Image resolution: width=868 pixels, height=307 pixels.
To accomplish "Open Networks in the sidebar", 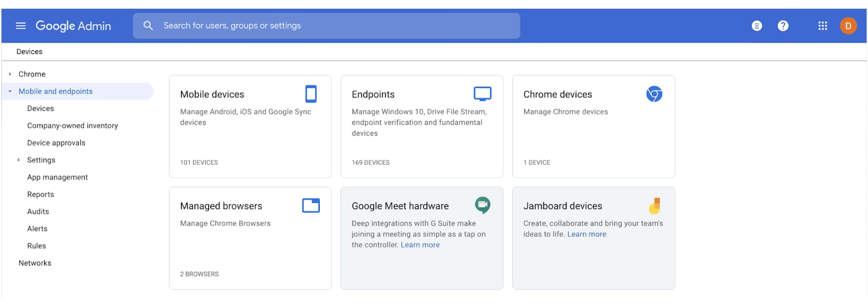I will [35, 263].
